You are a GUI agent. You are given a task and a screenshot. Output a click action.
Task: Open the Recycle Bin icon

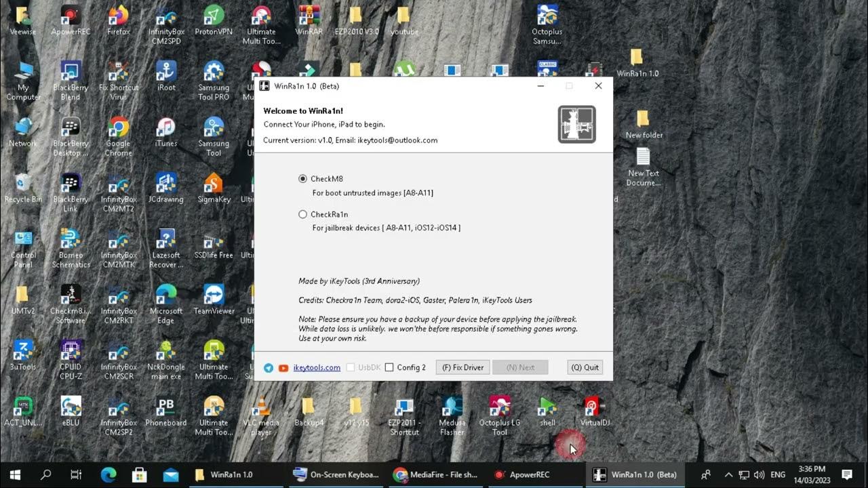[23, 188]
